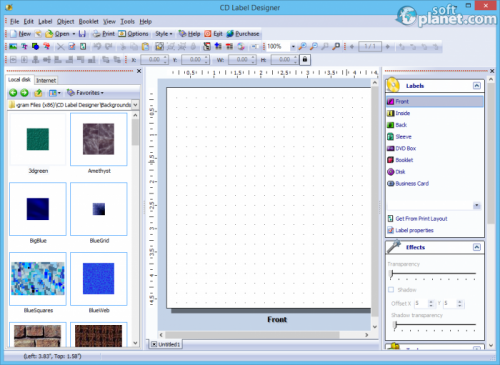This screenshot has width=500, height=365.
Task: Click the Purchase globe icon
Action: tap(230, 34)
